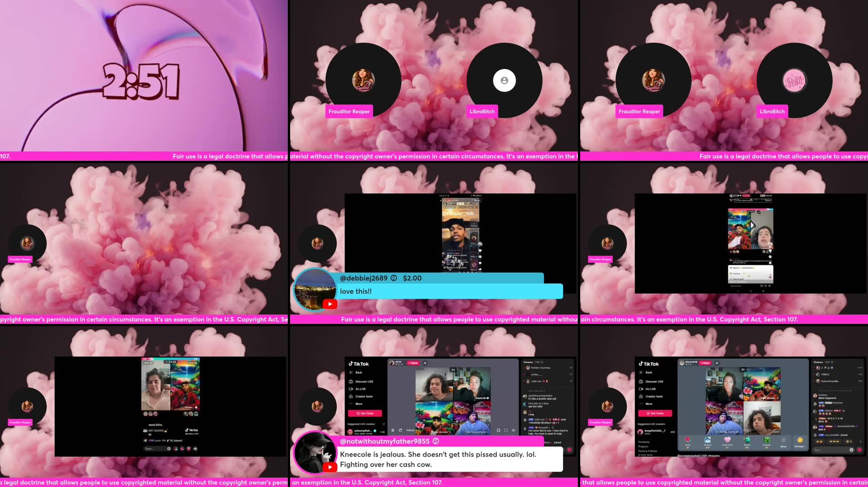Send the Creeper gift
868x487 pixels.
tap(766, 441)
